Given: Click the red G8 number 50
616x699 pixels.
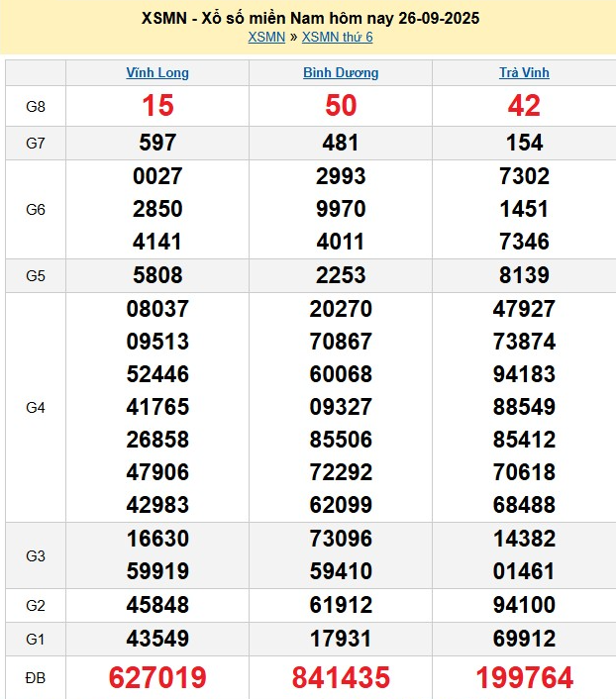Looking at the screenshot, I should pyautogui.click(x=341, y=106).
